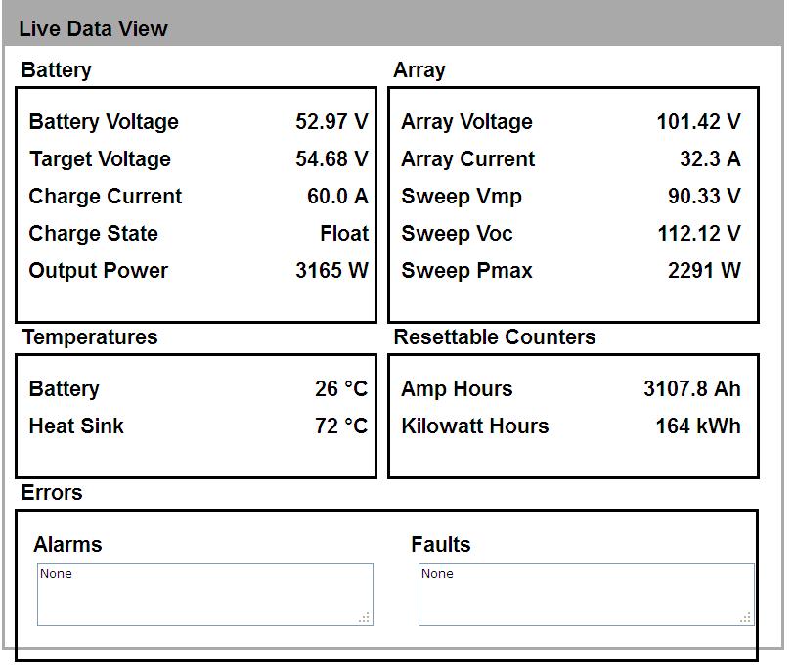Click the Battery Voltage value 52.97 V
The height and width of the screenshot is (672, 794).
(x=331, y=122)
